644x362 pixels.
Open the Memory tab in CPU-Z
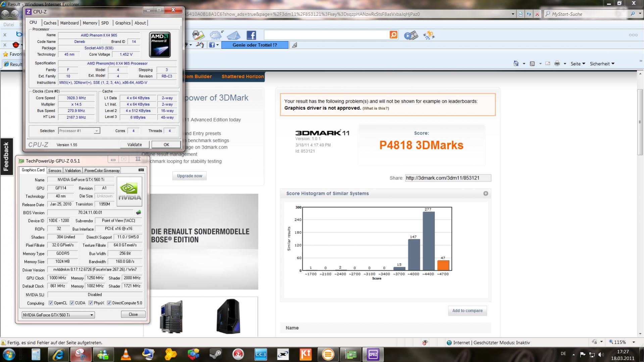90,23
